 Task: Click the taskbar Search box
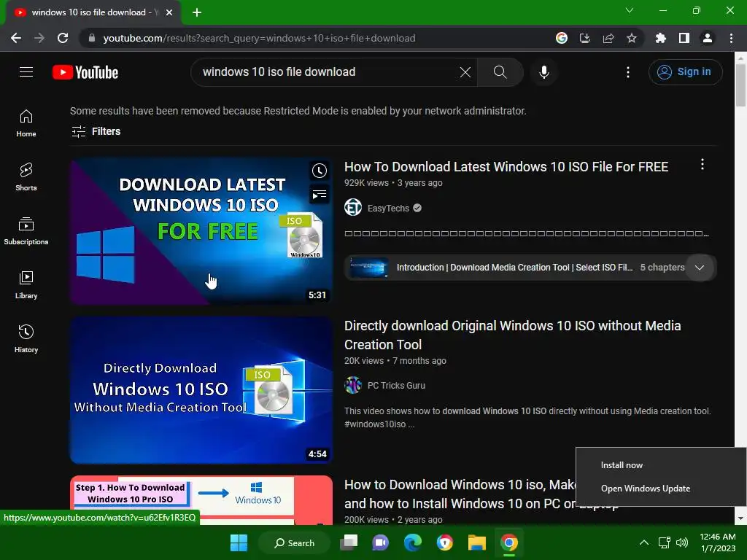click(294, 542)
